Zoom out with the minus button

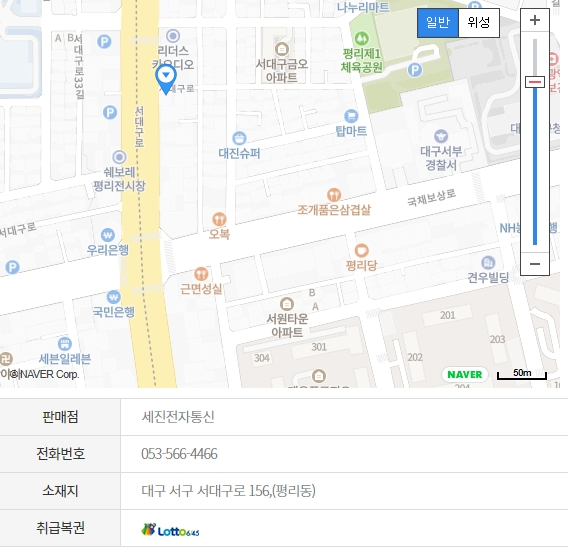tap(535, 264)
